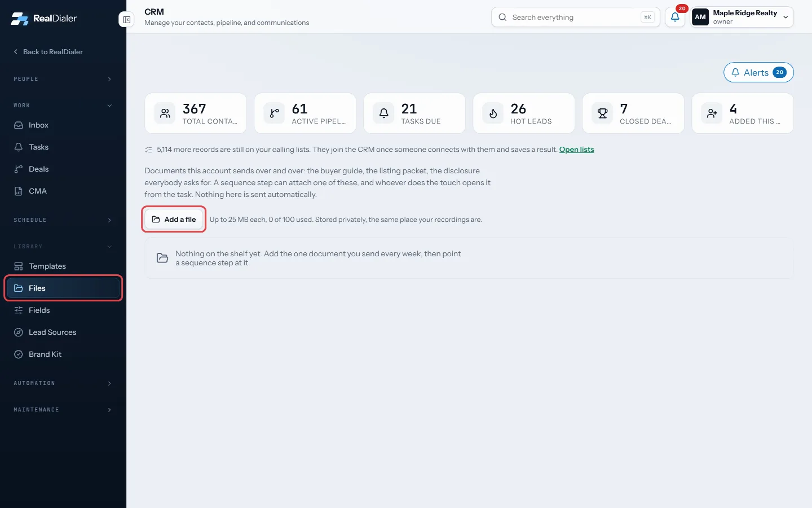Focus the Search everything field
Screen dimensions: 812x508
(575, 17)
